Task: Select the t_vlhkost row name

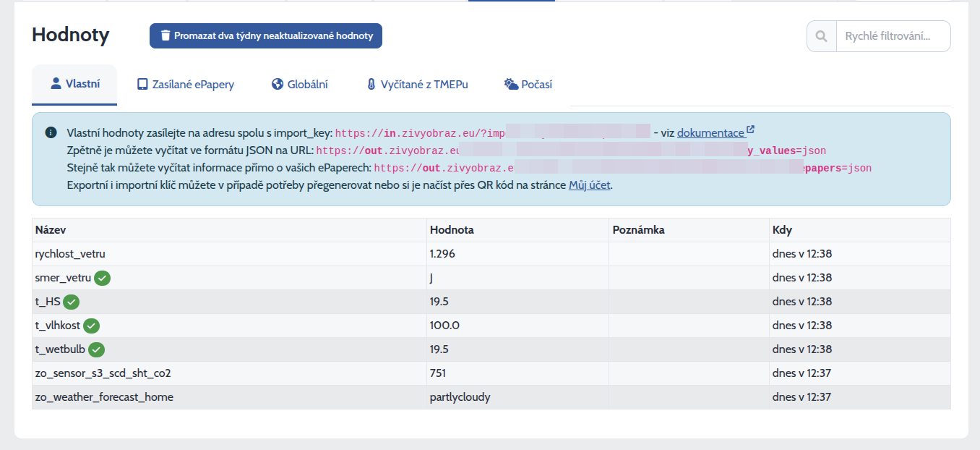Action: pos(58,326)
